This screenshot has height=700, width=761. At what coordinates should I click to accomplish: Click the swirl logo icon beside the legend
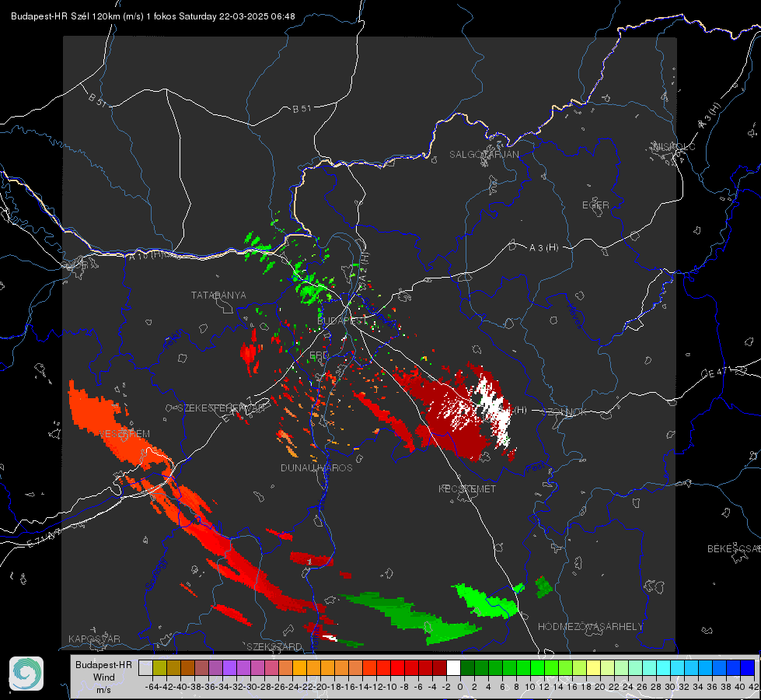[26, 674]
